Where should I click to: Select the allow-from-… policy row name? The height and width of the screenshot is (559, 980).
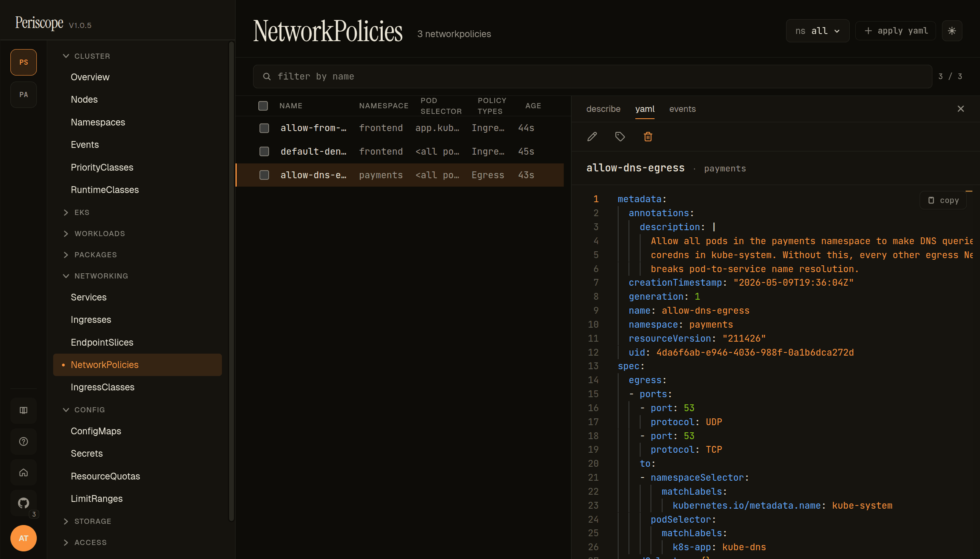click(x=313, y=128)
